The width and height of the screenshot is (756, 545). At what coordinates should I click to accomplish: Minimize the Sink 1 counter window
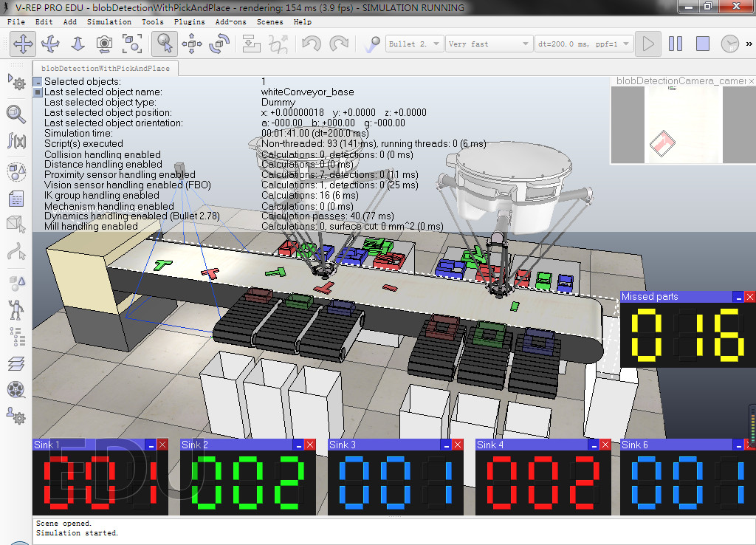(x=151, y=445)
